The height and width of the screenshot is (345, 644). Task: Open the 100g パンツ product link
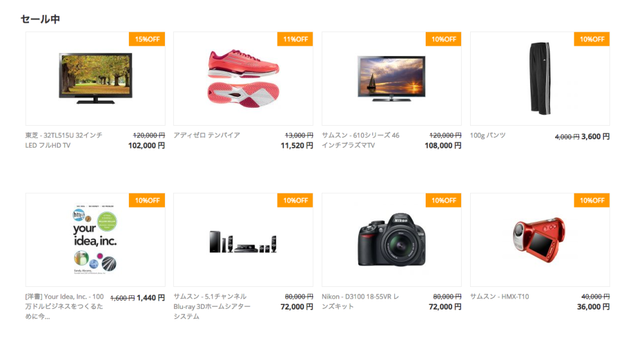pyautogui.click(x=488, y=135)
